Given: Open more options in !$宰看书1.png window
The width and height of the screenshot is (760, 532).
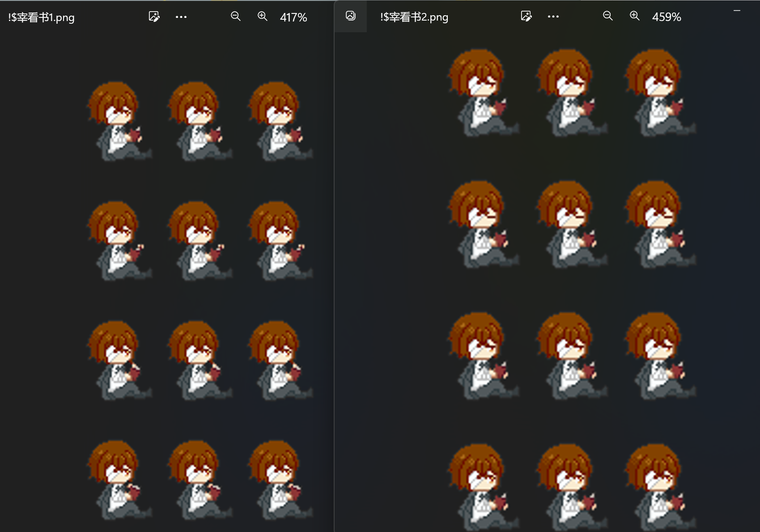Looking at the screenshot, I should tap(181, 17).
